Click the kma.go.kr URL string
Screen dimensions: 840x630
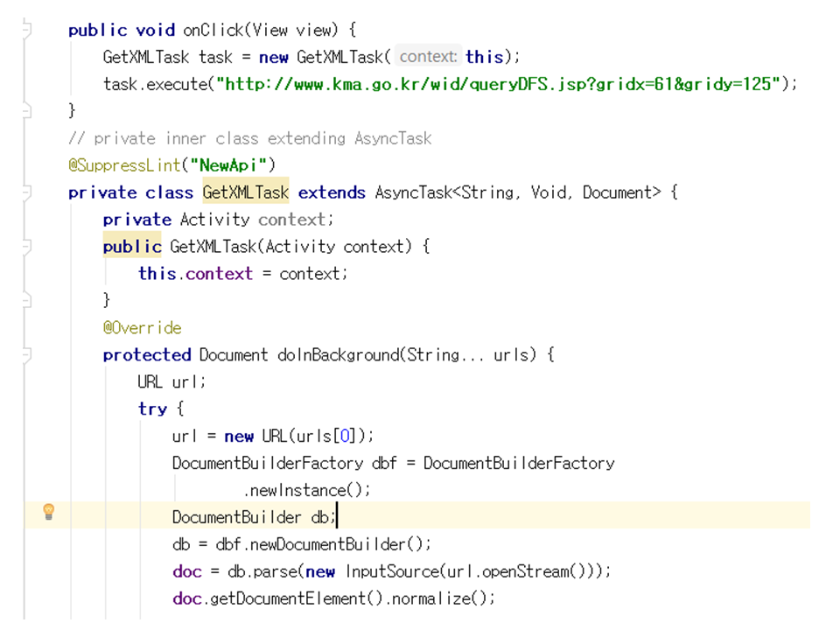point(499,84)
